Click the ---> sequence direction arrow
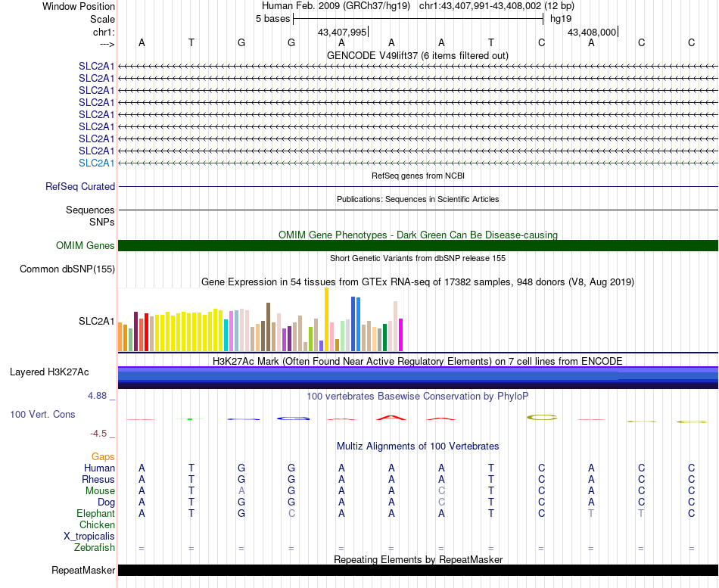The height and width of the screenshot is (588, 719). tap(107, 44)
